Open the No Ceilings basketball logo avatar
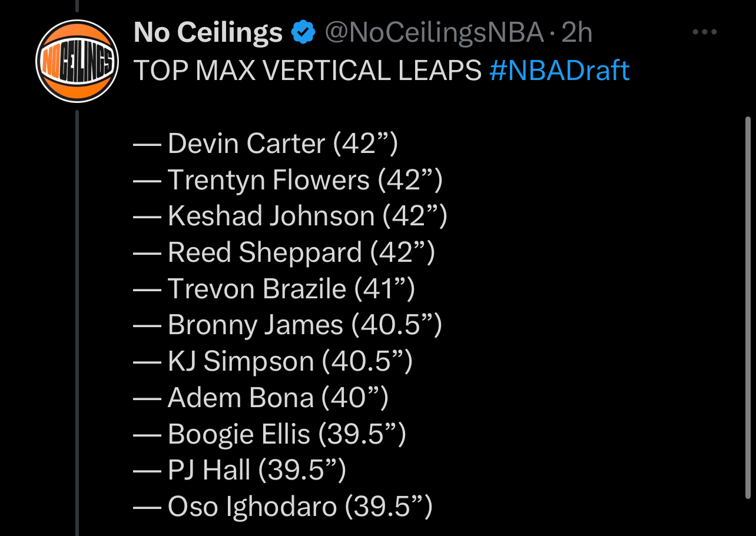Screen dimensions: 756x536 coord(77,61)
